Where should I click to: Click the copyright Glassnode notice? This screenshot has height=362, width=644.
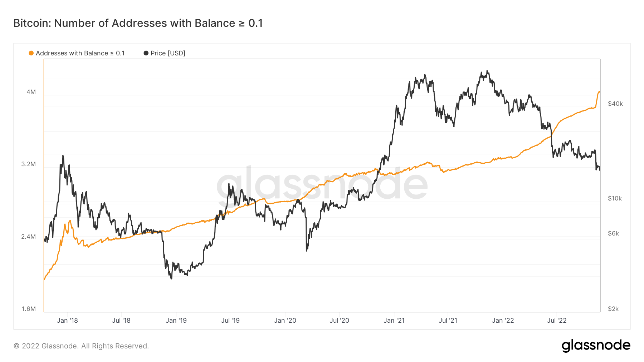click(x=81, y=346)
